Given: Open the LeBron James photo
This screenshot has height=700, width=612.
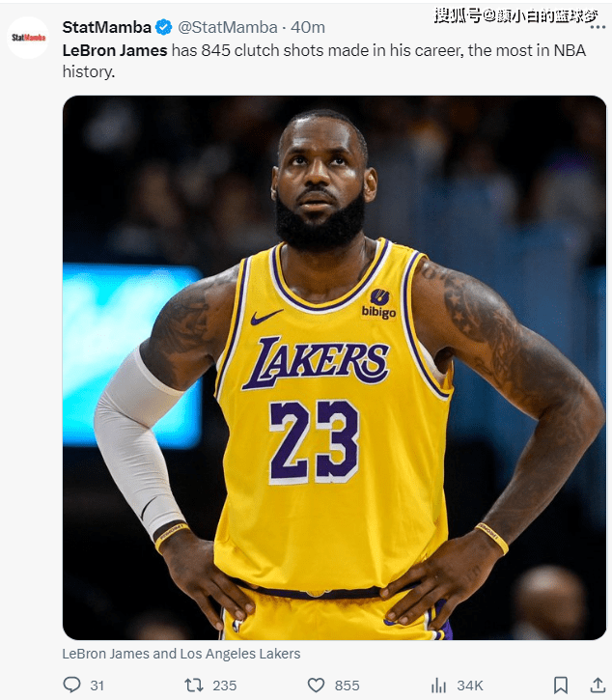Looking at the screenshot, I should point(334,368).
